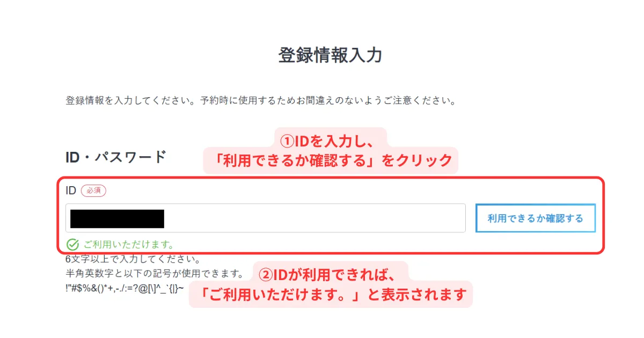Click the 利用できるか確認する button
The width and height of the screenshot is (644, 338).
pos(536,218)
